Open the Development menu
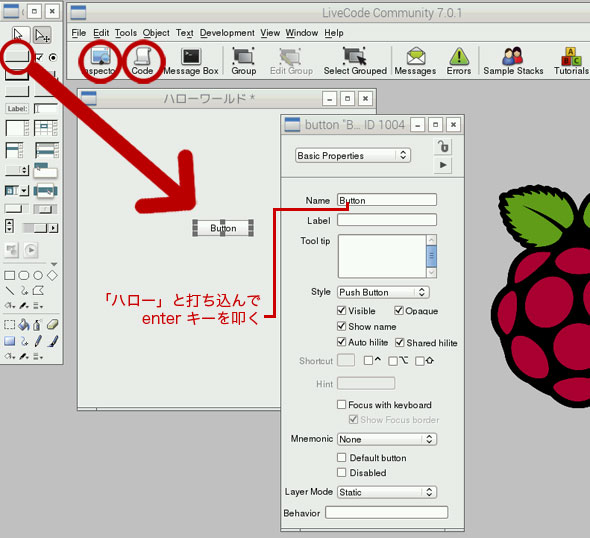590x538 pixels. click(227, 33)
